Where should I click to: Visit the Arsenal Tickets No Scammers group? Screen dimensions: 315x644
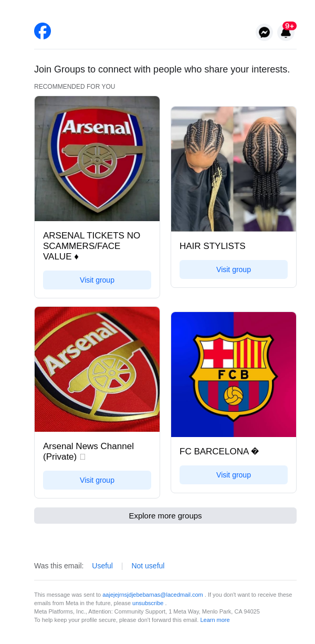pyautogui.click(x=97, y=280)
